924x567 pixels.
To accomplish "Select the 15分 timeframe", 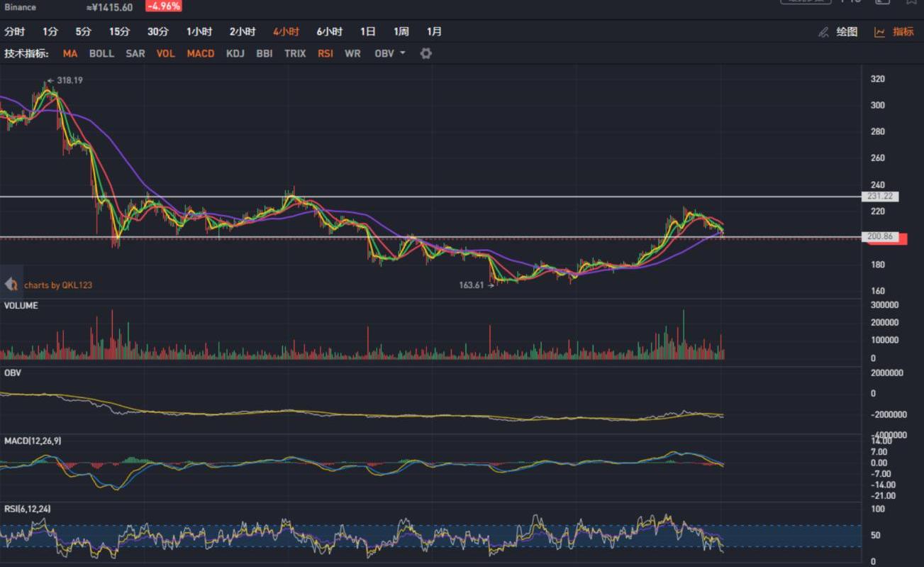I will pyautogui.click(x=119, y=31).
